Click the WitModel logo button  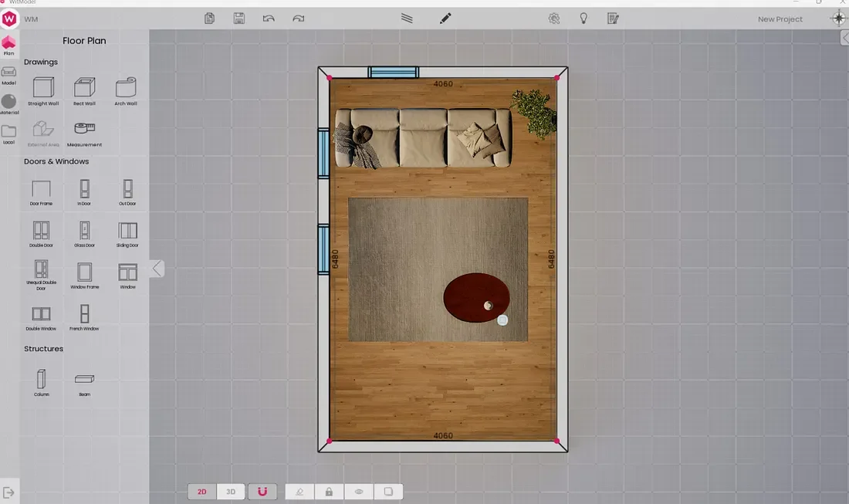point(9,19)
